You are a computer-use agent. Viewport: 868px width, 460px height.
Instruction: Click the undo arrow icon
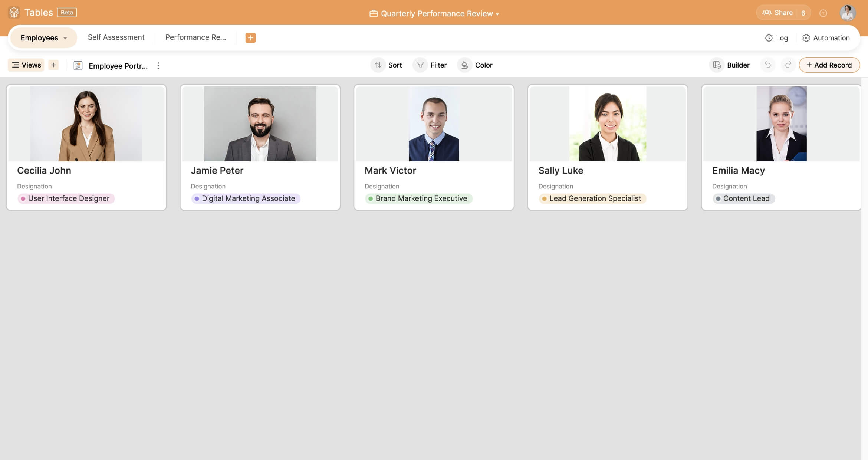767,65
